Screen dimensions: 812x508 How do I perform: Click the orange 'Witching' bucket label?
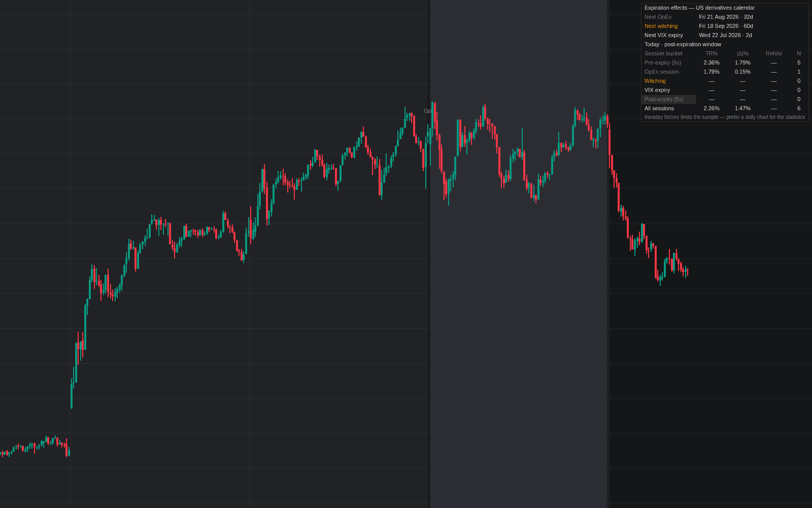[655, 81]
